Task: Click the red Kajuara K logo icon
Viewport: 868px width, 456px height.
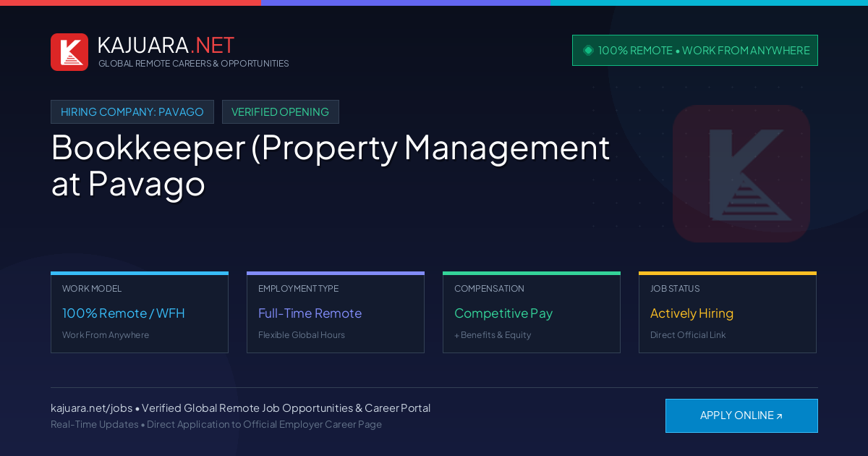Action: [69, 52]
